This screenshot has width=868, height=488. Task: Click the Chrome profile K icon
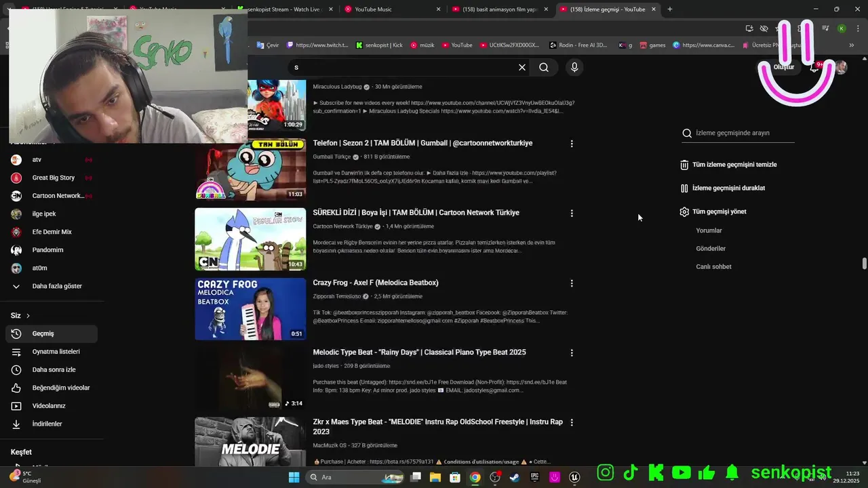842,28
